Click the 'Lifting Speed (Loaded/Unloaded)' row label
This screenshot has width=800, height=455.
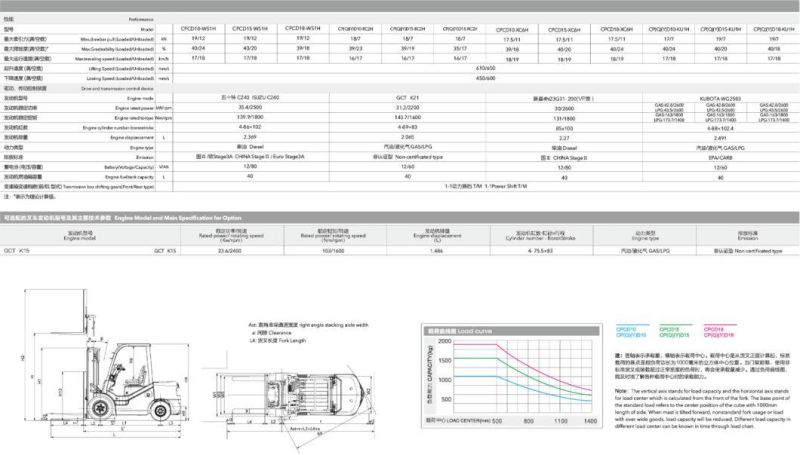point(121,69)
